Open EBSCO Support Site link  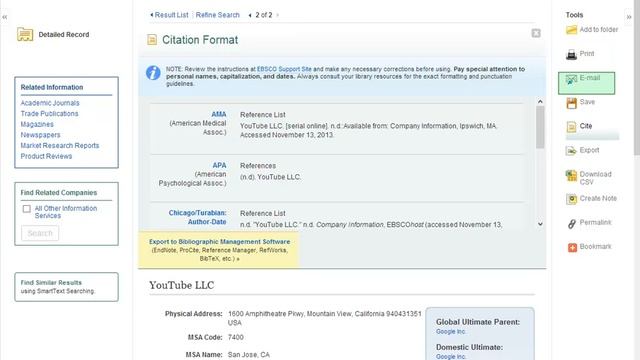click(x=284, y=69)
